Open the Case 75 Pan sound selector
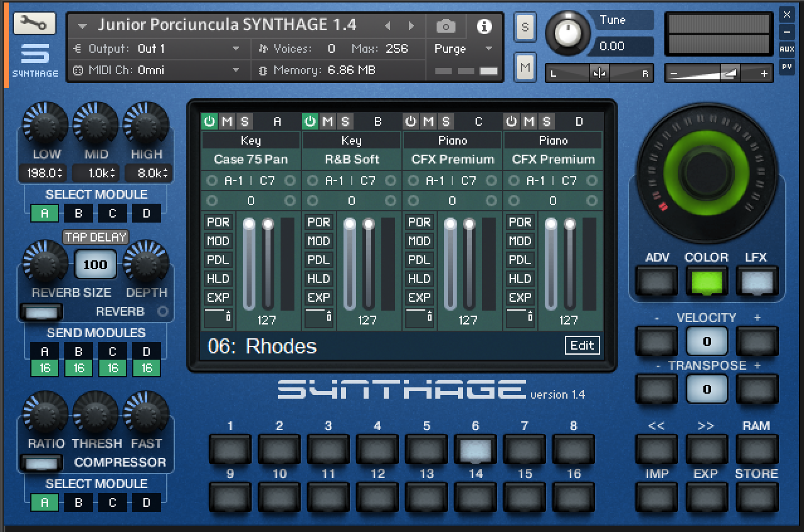 [x=251, y=159]
